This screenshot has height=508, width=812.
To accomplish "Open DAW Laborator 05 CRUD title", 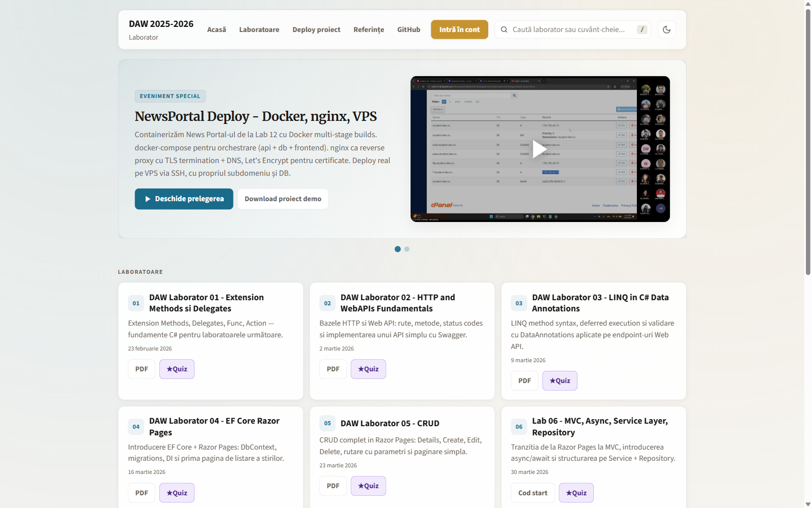I will tap(390, 423).
